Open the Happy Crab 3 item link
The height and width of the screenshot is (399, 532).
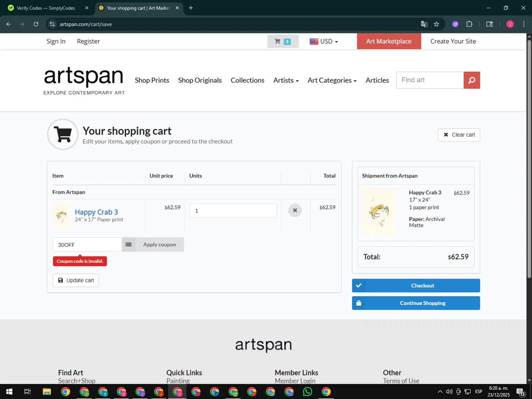tap(96, 212)
